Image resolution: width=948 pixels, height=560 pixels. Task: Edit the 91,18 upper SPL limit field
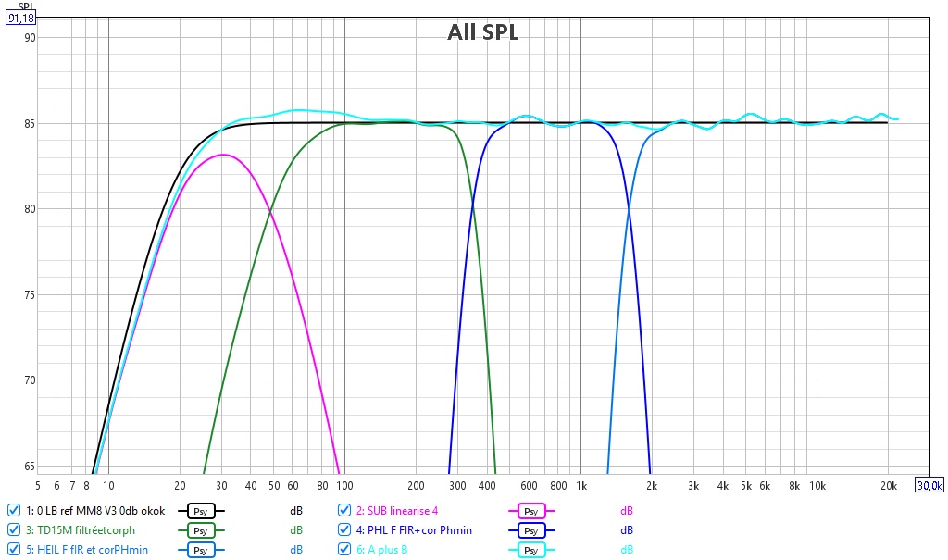tap(20, 19)
